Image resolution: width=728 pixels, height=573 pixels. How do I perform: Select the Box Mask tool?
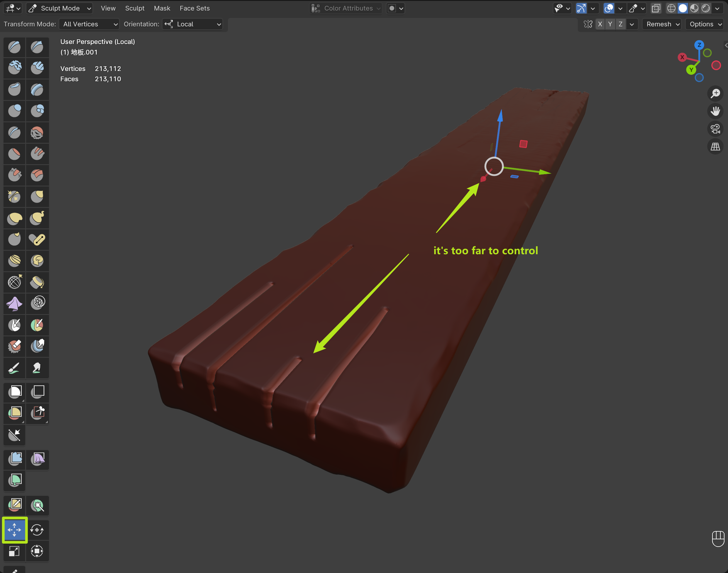pyautogui.click(x=14, y=391)
